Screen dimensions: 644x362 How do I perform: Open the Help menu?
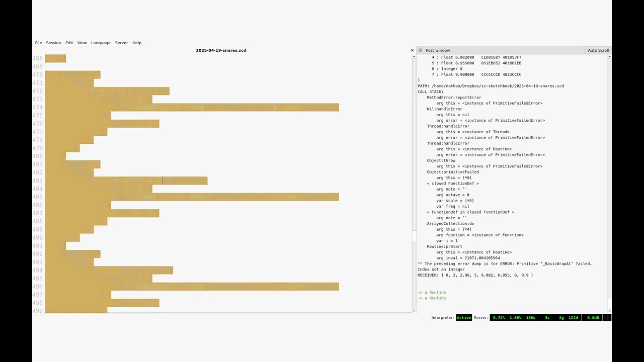pyautogui.click(x=137, y=43)
